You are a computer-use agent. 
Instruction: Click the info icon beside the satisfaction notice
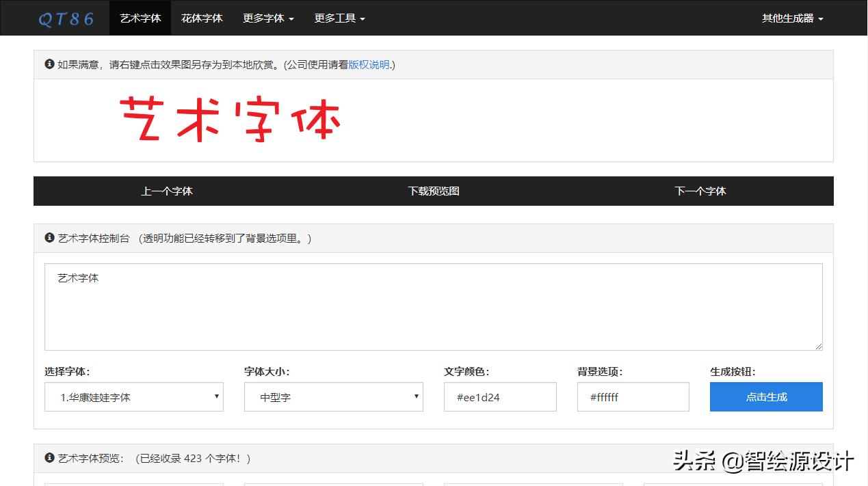[x=49, y=64]
